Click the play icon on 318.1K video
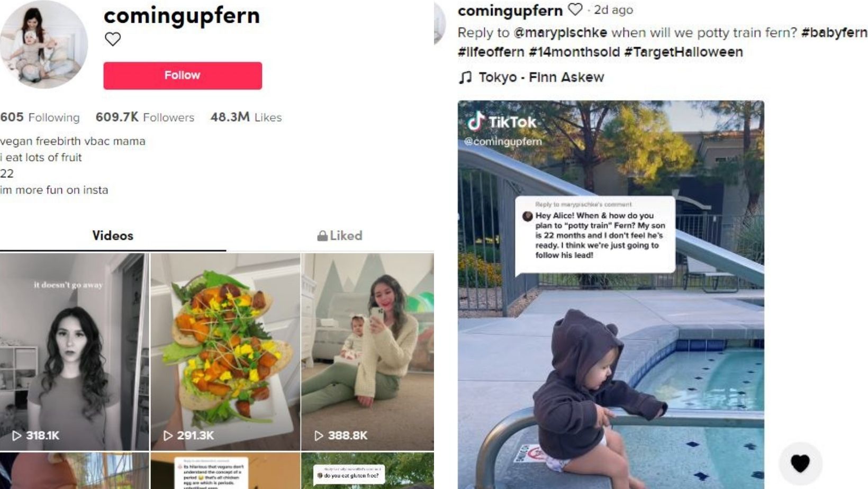The width and height of the screenshot is (868, 489). point(17,436)
